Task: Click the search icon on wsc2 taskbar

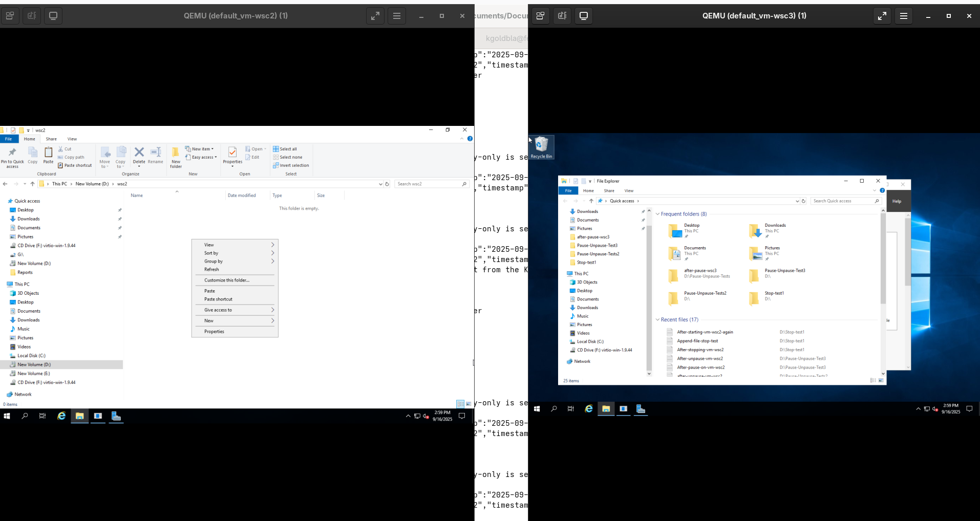Action: click(25, 416)
